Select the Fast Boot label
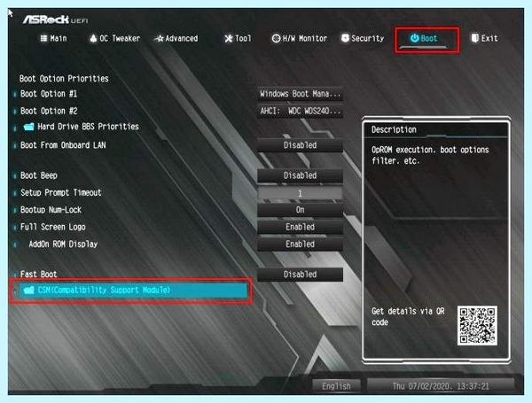 click(x=39, y=275)
